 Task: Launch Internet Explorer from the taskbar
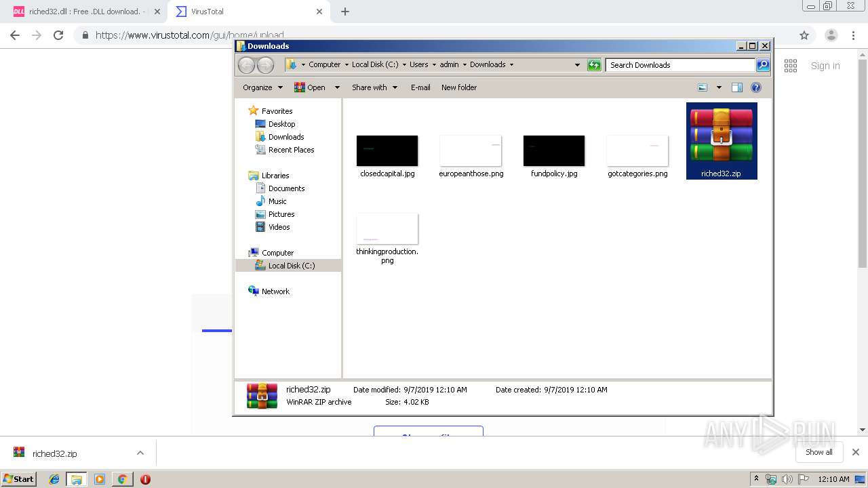[x=55, y=479]
